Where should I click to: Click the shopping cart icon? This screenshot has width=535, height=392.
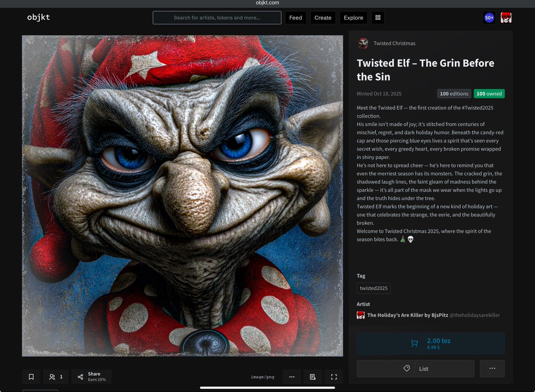click(415, 343)
